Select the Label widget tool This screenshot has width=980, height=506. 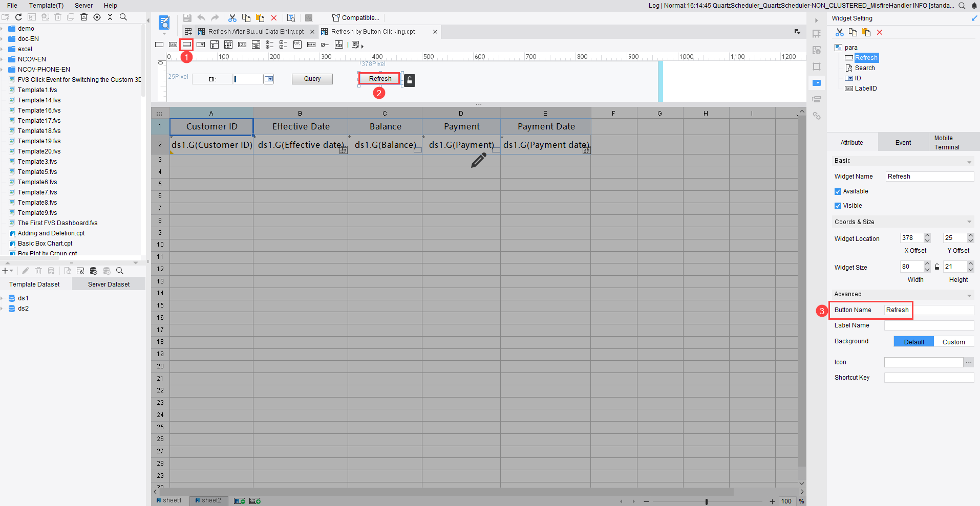pyautogui.click(x=173, y=45)
